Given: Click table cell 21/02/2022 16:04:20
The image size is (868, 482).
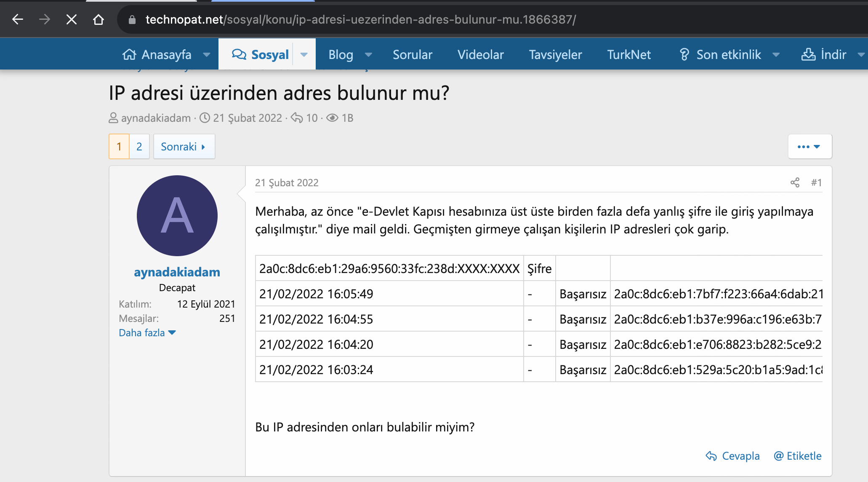Looking at the screenshot, I should (389, 344).
